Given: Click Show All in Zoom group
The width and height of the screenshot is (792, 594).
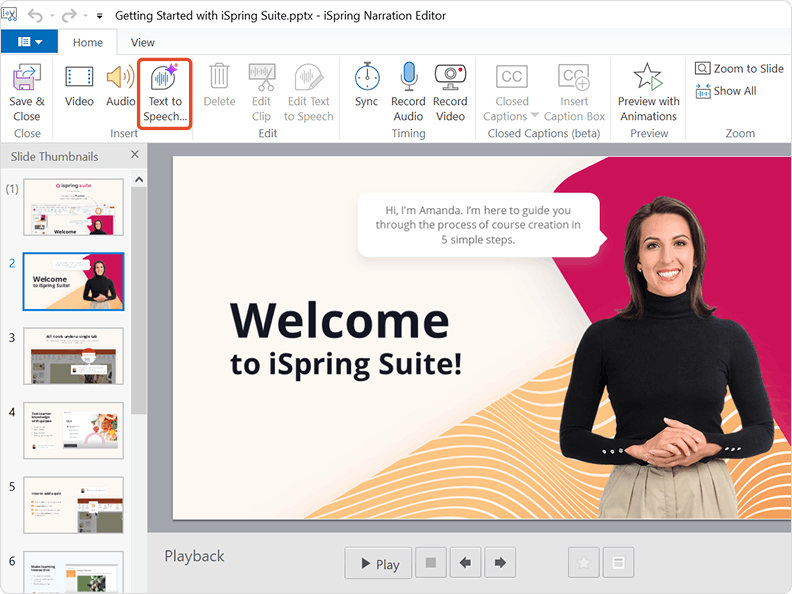Looking at the screenshot, I should pyautogui.click(x=726, y=91).
